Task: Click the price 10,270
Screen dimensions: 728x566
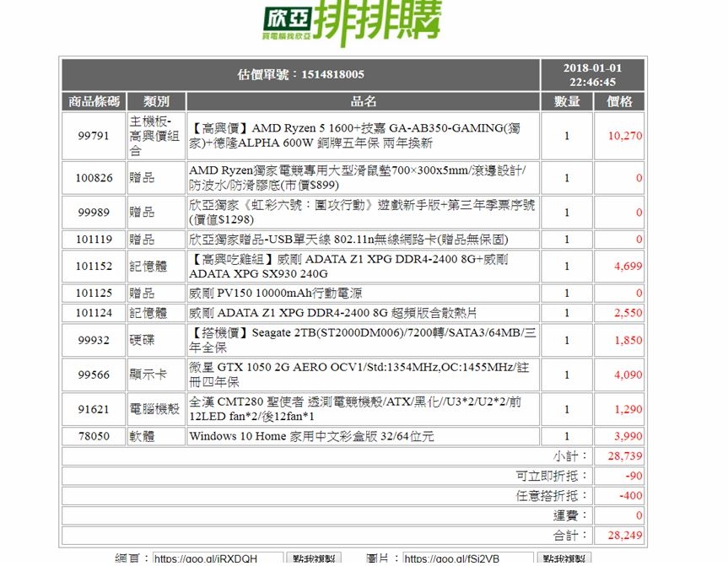Action: [625, 136]
